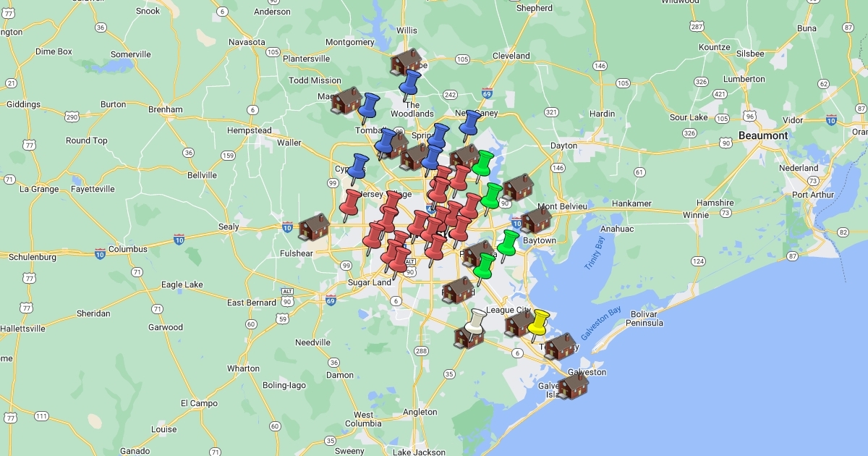Select the house marker over Texas City
The width and height of the screenshot is (868, 456).
[559, 347]
